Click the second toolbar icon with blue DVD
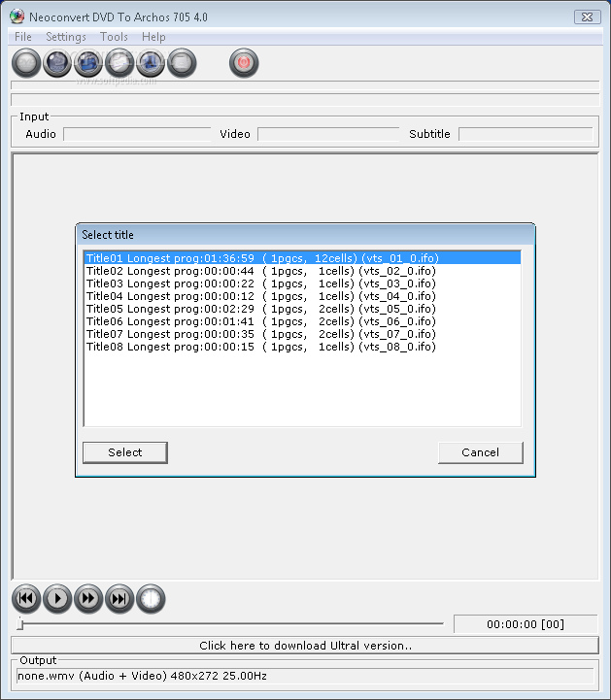The width and height of the screenshot is (611, 700). coord(57,63)
